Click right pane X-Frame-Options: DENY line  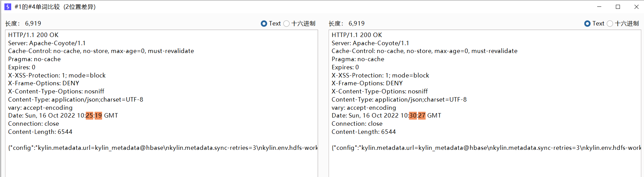(x=367, y=83)
